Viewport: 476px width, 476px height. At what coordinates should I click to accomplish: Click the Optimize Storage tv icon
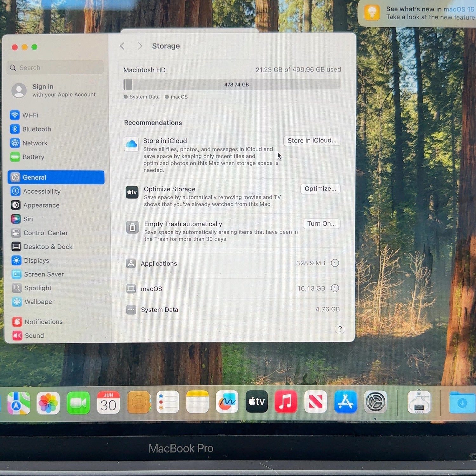point(132,192)
